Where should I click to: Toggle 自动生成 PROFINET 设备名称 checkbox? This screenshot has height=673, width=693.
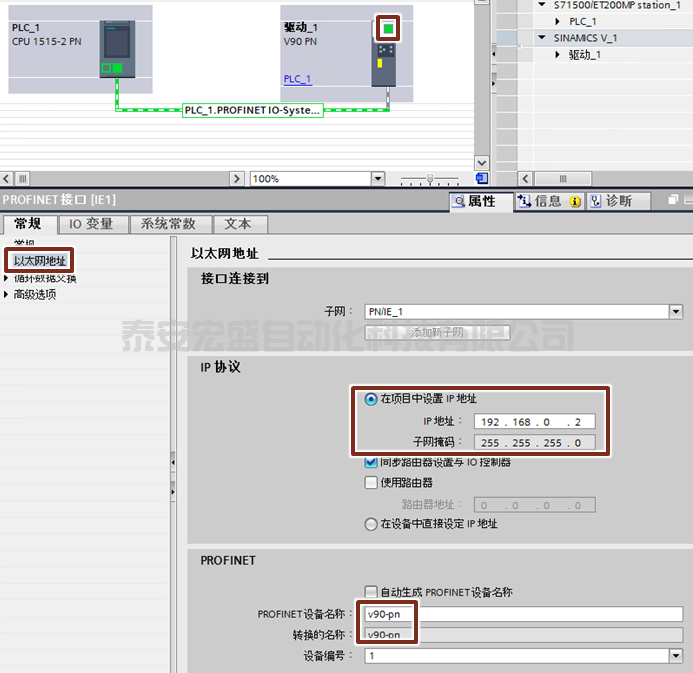371,592
